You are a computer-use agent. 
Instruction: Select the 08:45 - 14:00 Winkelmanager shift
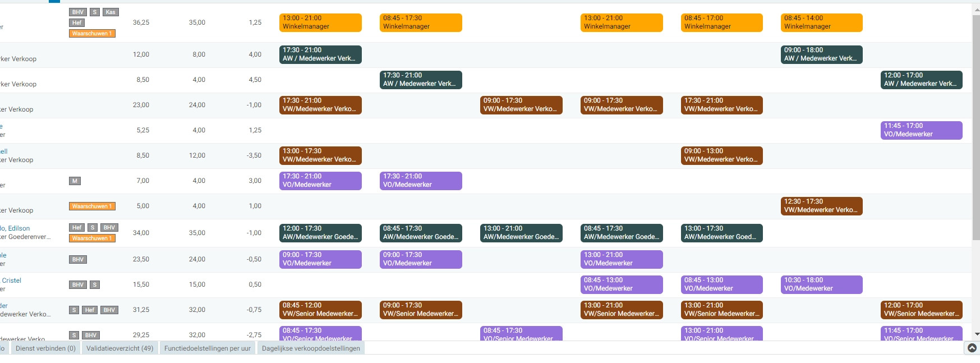point(821,22)
